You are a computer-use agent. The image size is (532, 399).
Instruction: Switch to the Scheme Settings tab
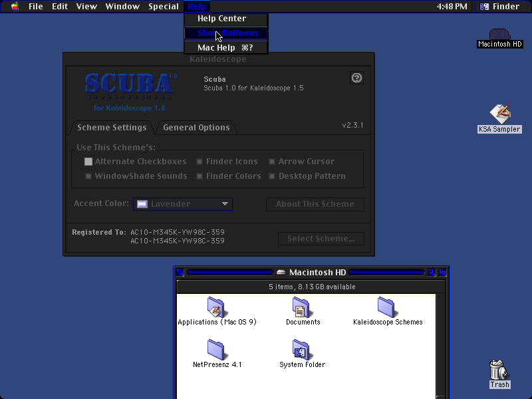pos(112,128)
